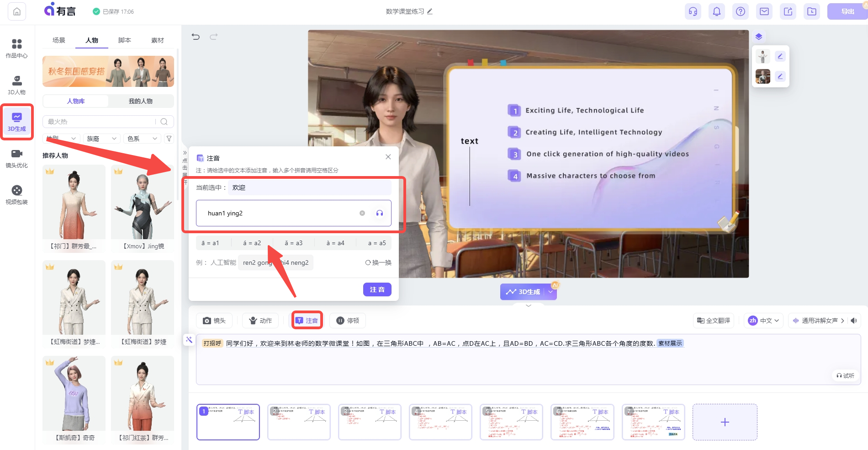Select character 【Xmov】Jing镜
Screen dimensions: 868x450
coord(143,208)
